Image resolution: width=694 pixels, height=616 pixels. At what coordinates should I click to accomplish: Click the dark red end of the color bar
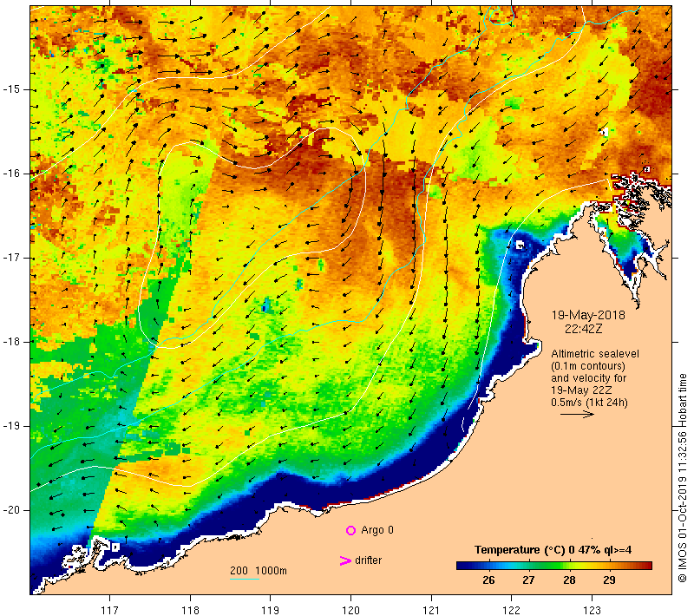[x=647, y=566]
